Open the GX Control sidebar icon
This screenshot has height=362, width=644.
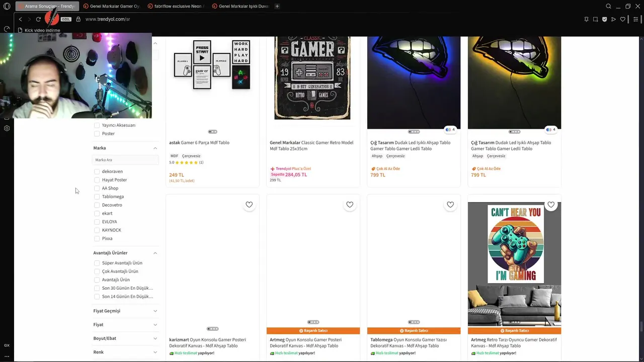[x=7, y=29]
